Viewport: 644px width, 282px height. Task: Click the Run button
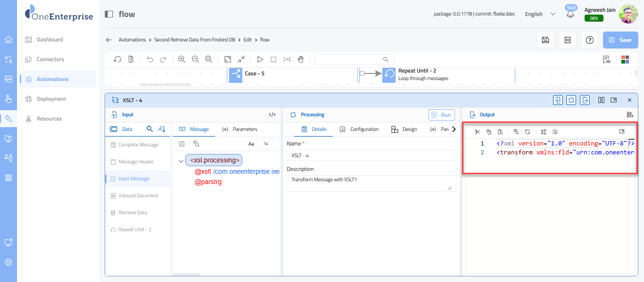point(441,115)
